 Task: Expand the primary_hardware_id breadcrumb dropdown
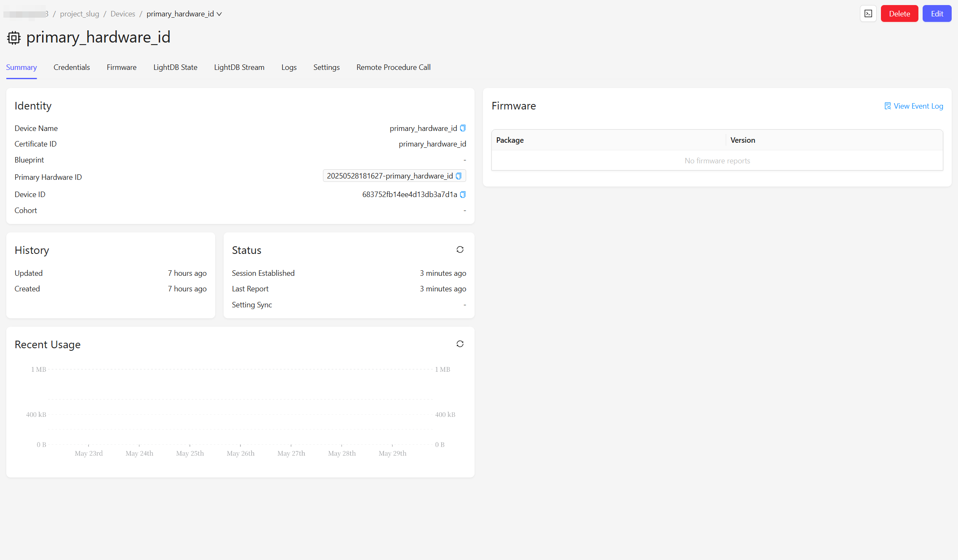(x=219, y=14)
